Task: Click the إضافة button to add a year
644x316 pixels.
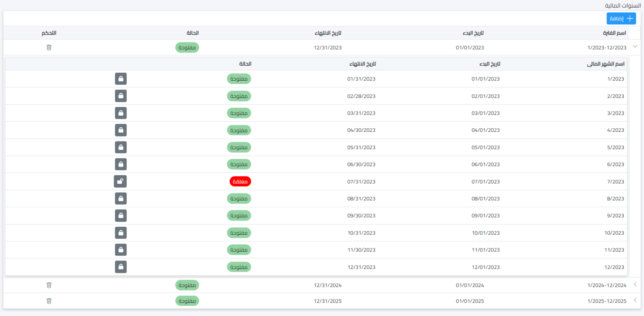Action: click(621, 18)
